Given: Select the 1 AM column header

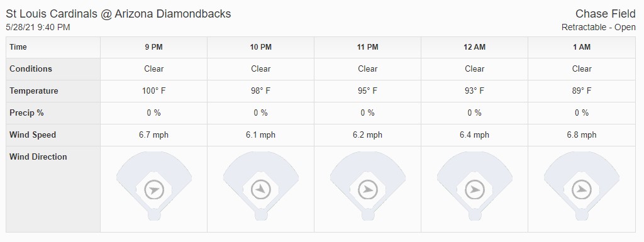Looking at the screenshot, I should pyautogui.click(x=582, y=47).
